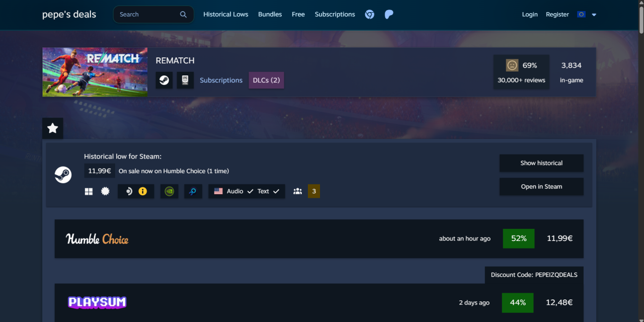Click the Audio language checkmark
Viewport: 644px width, 322px height.
pos(250,191)
